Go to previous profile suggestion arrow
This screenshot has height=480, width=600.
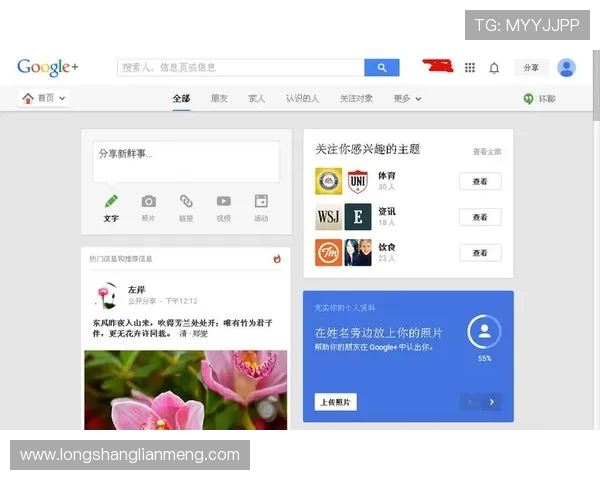[x=470, y=402]
